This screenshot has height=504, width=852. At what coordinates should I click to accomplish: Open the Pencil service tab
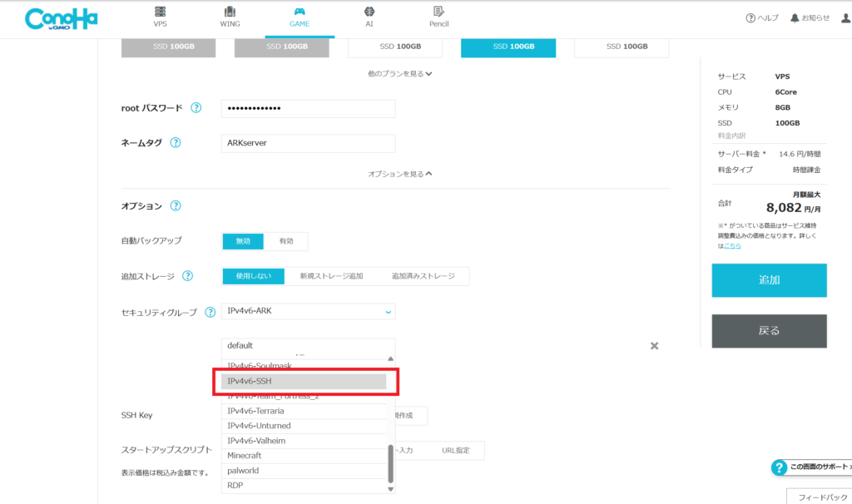pyautogui.click(x=438, y=17)
